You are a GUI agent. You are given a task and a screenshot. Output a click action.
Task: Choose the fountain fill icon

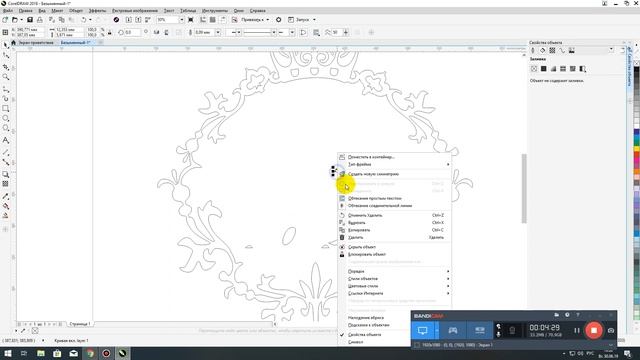point(553,69)
